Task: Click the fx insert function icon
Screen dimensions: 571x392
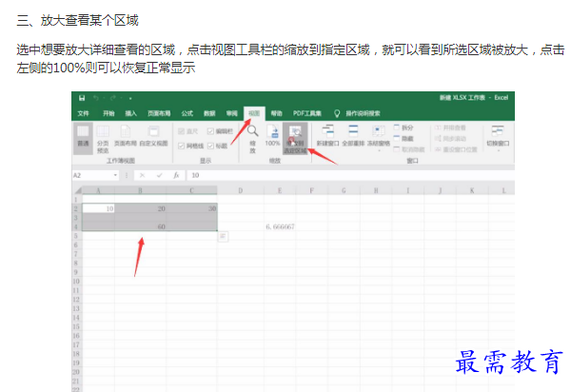Action: coord(176,175)
